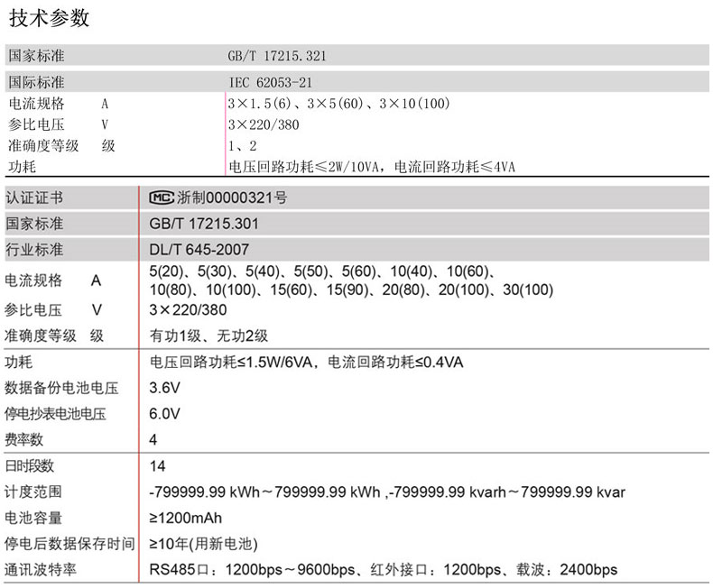
Task: Select the 国际标准 row label
Action: [36, 82]
